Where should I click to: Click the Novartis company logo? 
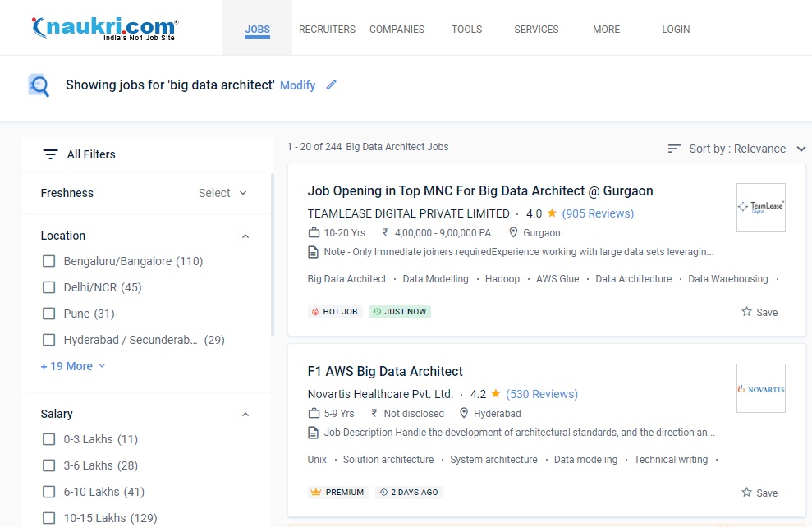click(x=760, y=388)
